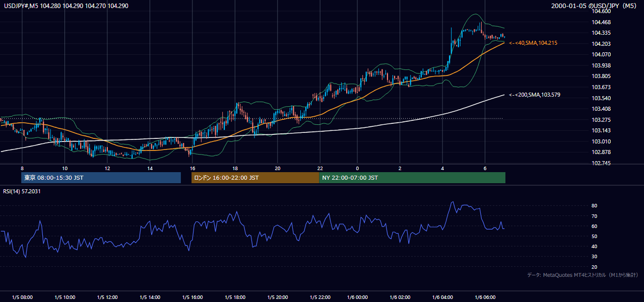This screenshot has width=644, height=302.
Task: Click hour label 18 under price chart
Action: (235, 168)
